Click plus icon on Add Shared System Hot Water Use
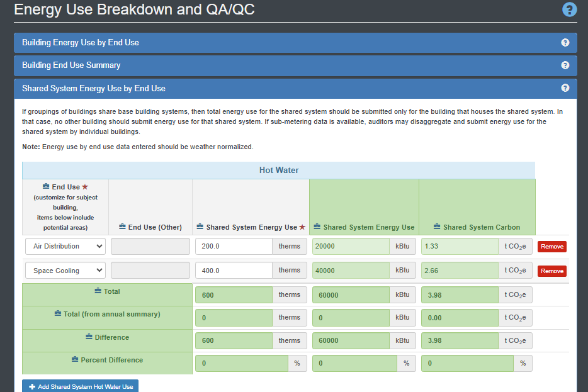 [32, 387]
